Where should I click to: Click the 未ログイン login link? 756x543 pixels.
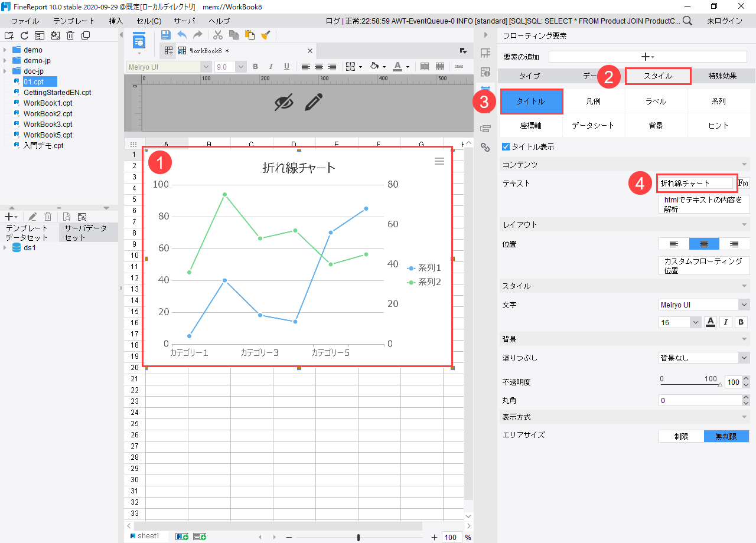tap(725, 21)
